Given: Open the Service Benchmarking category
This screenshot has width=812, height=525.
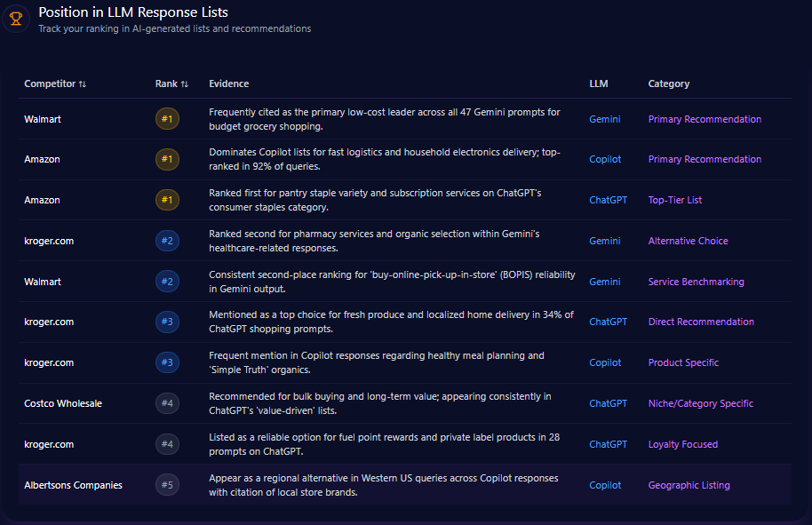Looking at the screenshot, I should point(696,282).
